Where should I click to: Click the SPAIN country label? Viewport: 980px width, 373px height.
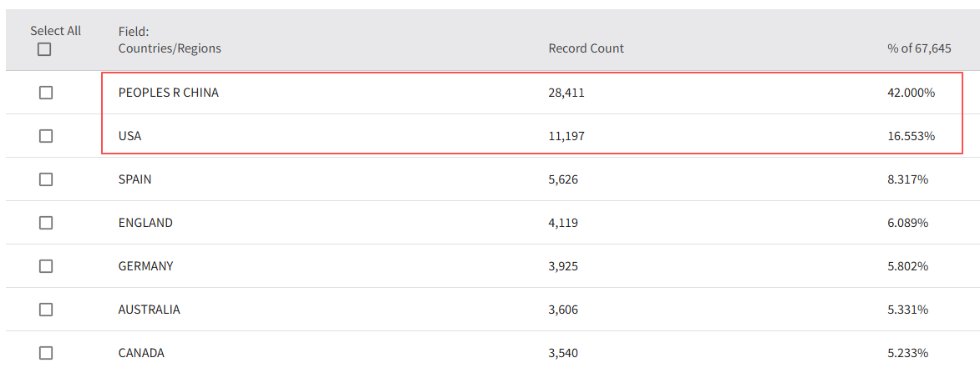click(x=135, y=179)
